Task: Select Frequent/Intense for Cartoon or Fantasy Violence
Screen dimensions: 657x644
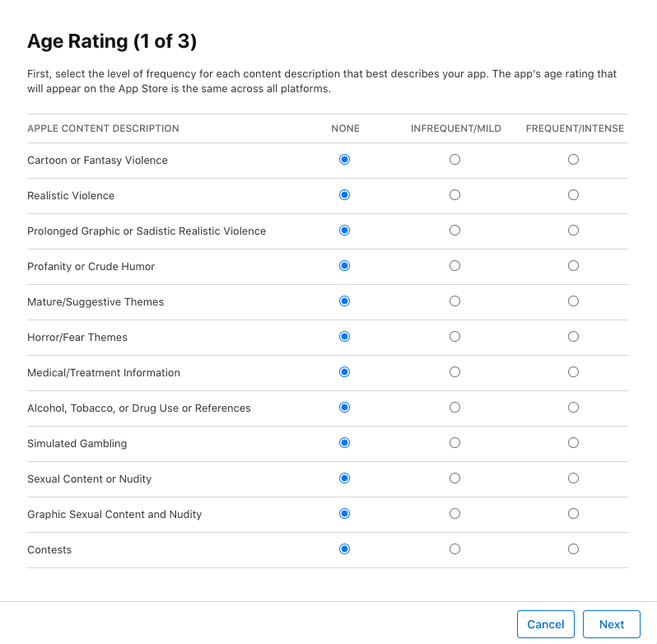Action: pos(573,160)
